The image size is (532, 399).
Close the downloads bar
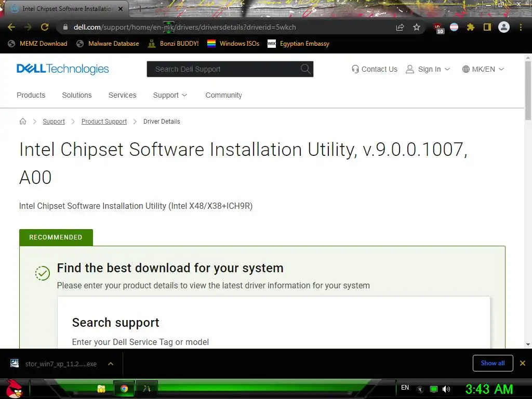point(523,363)
